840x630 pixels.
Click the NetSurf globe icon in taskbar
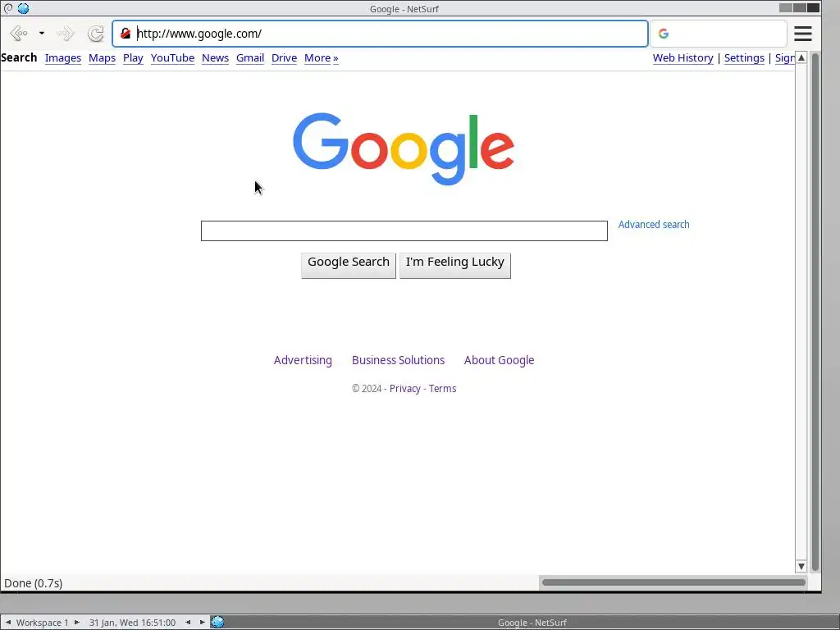(217, 622)
